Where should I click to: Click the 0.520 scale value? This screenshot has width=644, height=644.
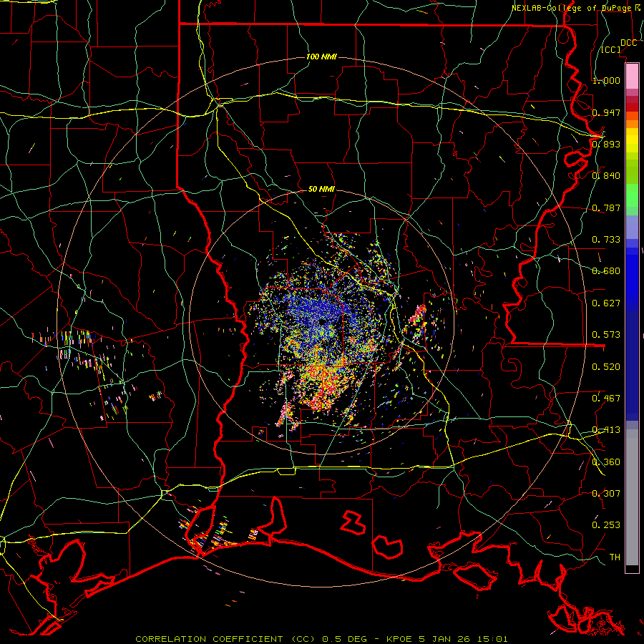(x=606, y=367)
